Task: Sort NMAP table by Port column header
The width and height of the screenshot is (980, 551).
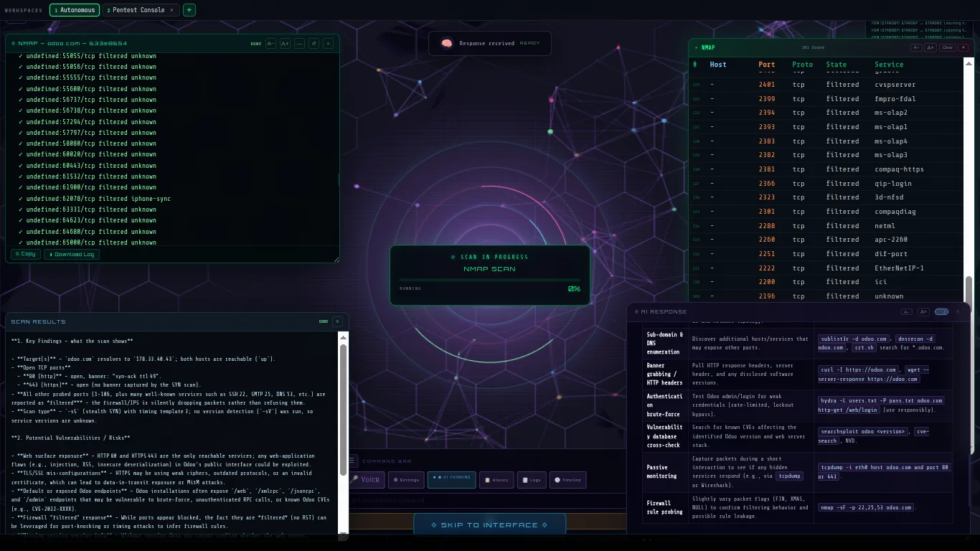Action: tap(767, 65)
